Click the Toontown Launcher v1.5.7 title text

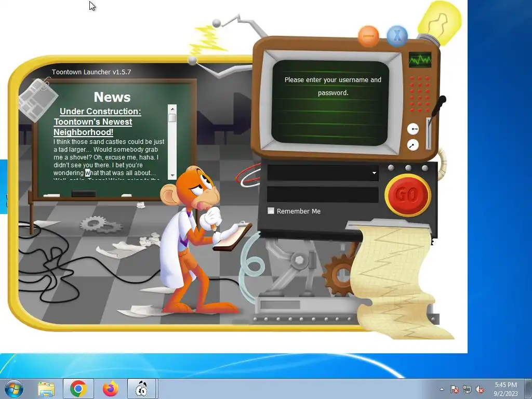[x=91, y=72]
